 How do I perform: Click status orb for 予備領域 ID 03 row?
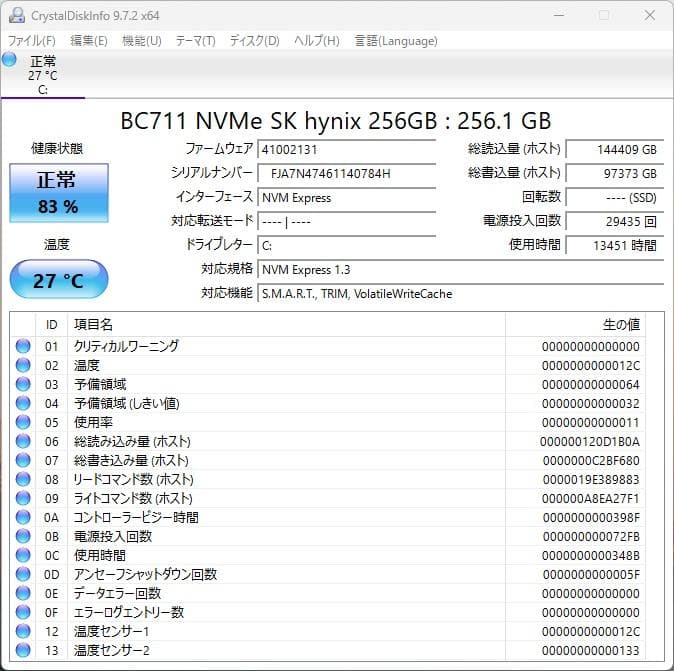(x=23, y=384)
